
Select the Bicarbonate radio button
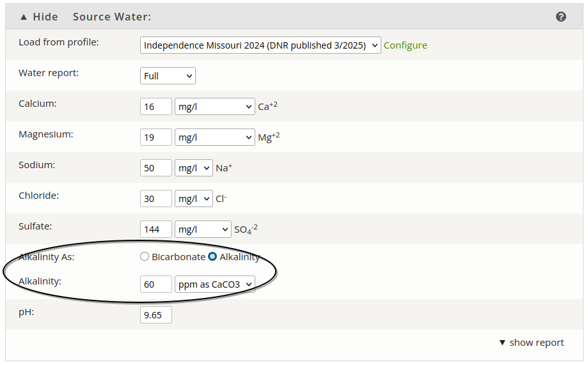[x=145, y=257]
